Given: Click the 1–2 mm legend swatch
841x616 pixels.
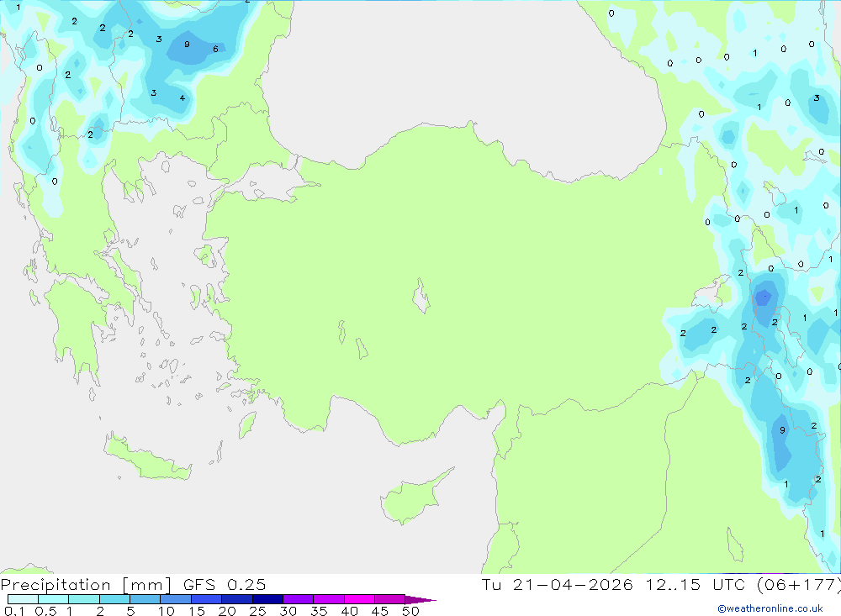Looking at the screenshot, I should click(x=83, y=599).
